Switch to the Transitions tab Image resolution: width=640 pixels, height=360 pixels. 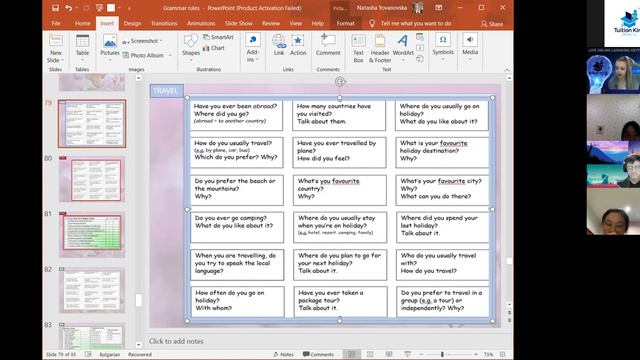click(164, 23)
